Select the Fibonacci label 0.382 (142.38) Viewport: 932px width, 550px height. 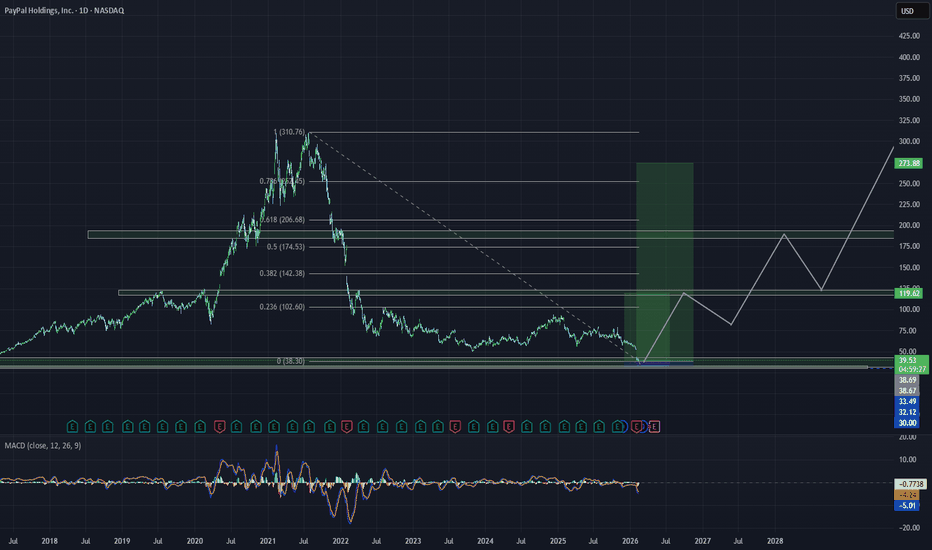point(282,274)
